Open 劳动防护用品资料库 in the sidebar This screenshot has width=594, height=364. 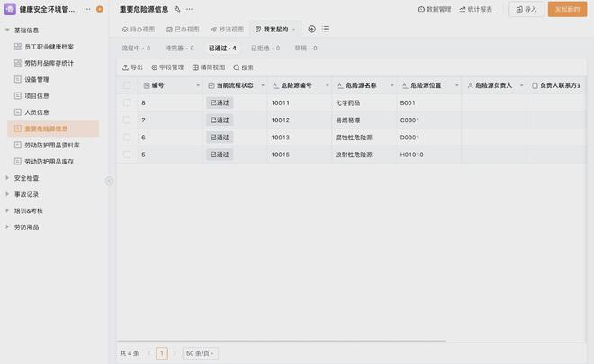[x=53, y=145]
